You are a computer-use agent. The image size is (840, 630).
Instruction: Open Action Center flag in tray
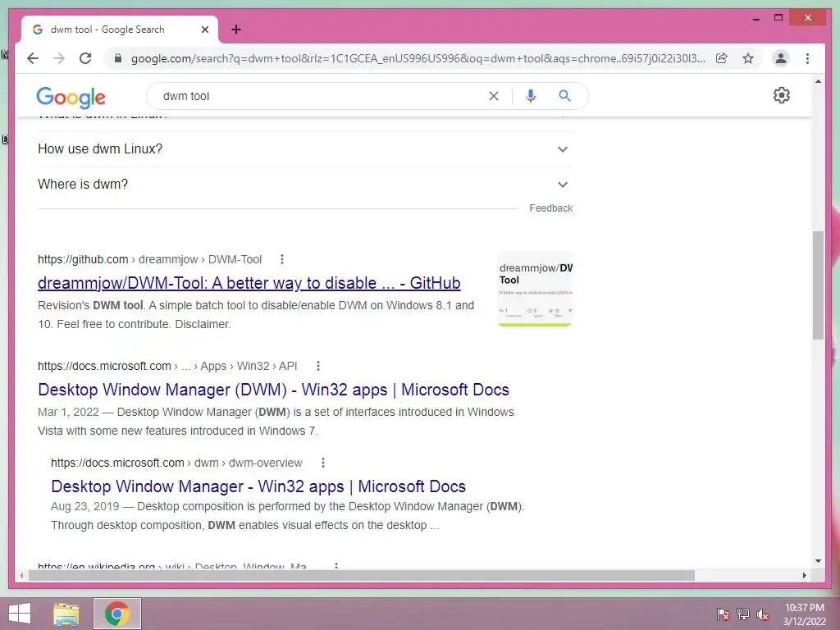pyautogui.click(x=723, y=614)
